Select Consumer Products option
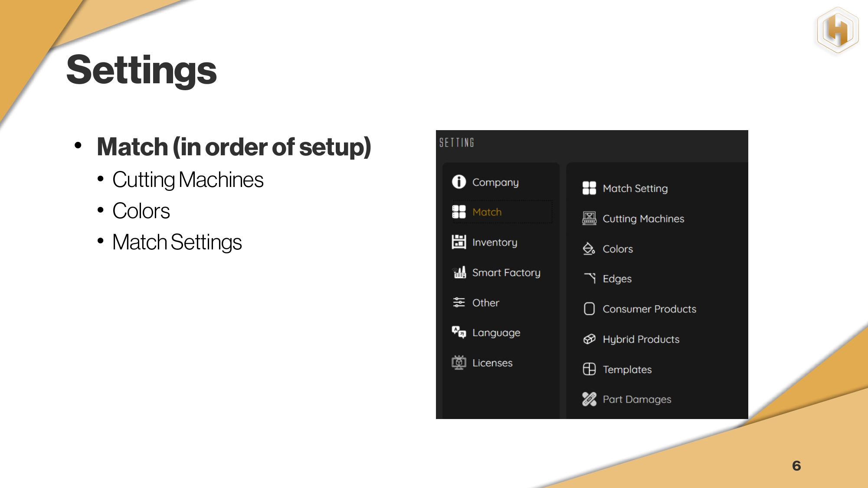The image size is (868, 488). tap(649, 309)
